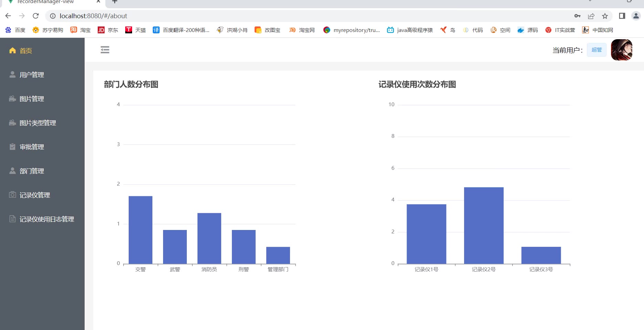
Task: Open the 京东 bookmark
Action: [x=108, y=30]
